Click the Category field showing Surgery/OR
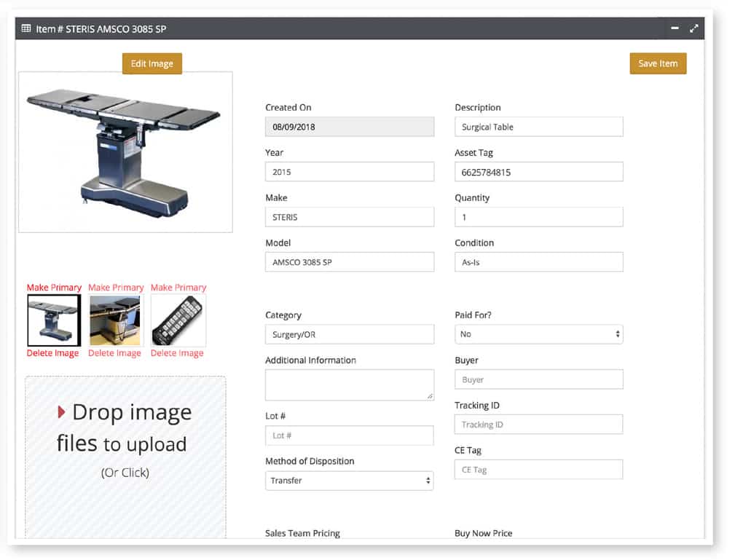The width and height of the screenshot is (735, 560). pyautogui.click(x=350, y=334)
